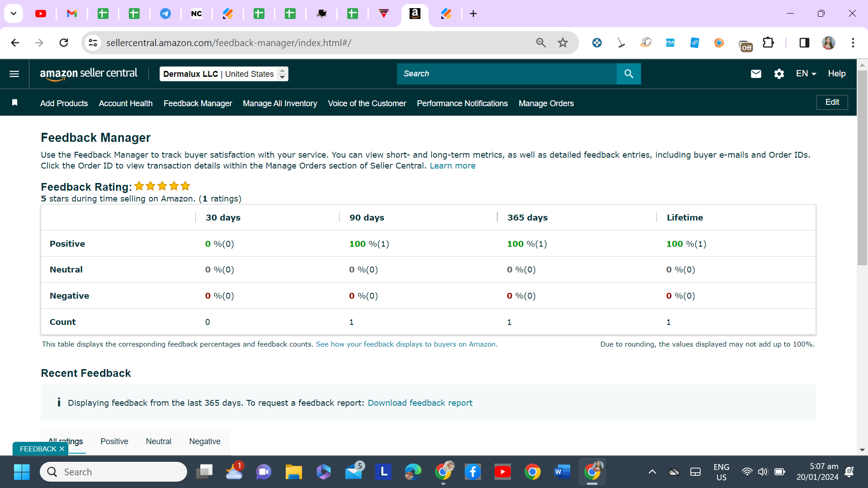Show hidden system tray icons
The image size is (868, 488).
652,472
